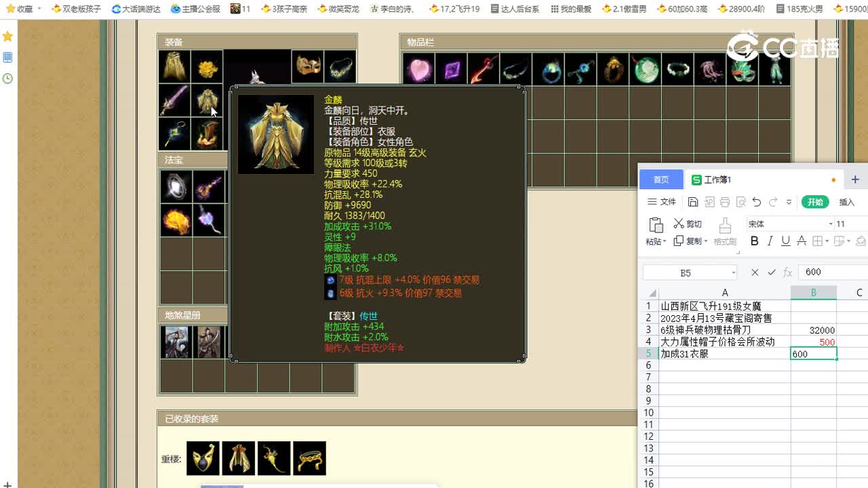Select the pink tassel inventory item
The width and height of the screenshot is (868, 488).
[x=709, y=69]
